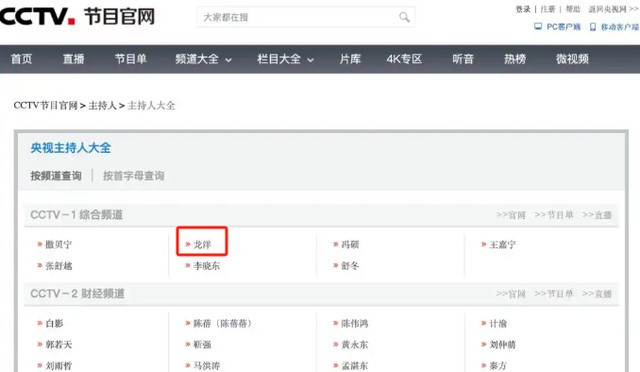Open host 李晓东's page

(x=207, y=266)
